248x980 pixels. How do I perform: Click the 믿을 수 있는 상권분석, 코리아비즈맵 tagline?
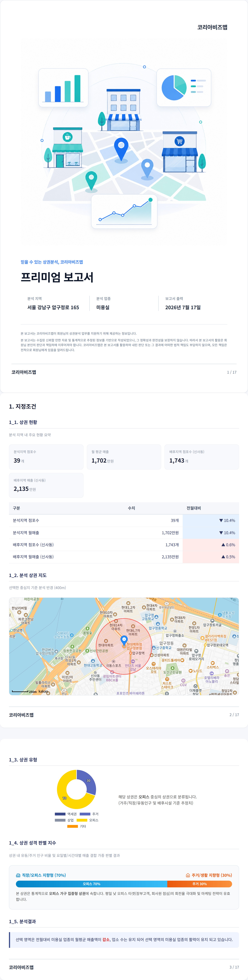[52, 262]
